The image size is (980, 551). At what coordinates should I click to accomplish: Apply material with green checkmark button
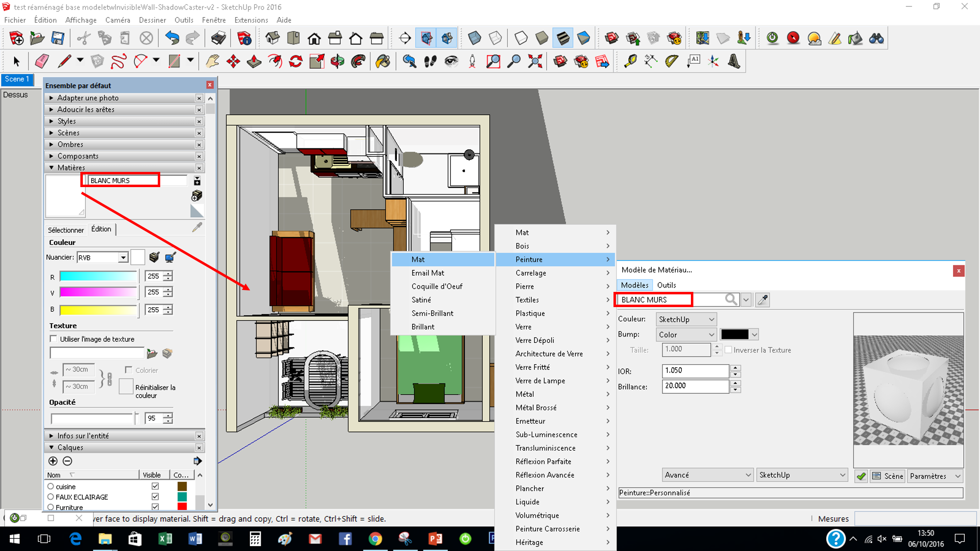click(x=861, y=476)
